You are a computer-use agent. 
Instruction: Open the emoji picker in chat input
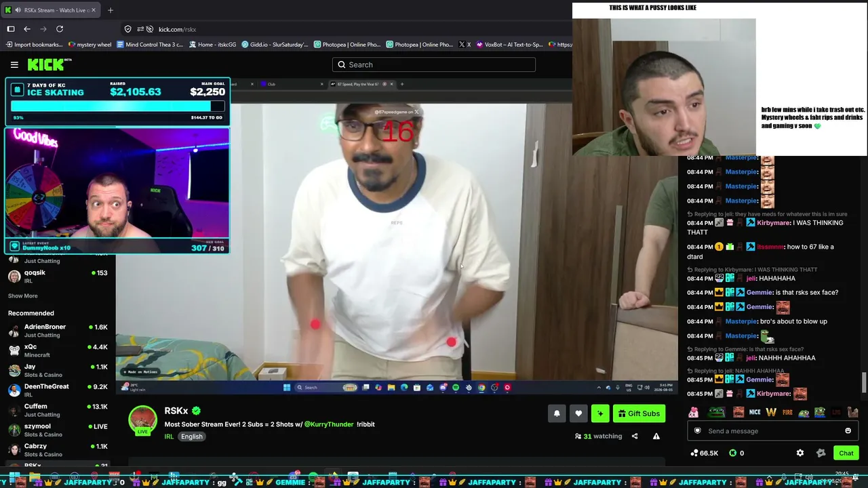click(x=848, y=431)
